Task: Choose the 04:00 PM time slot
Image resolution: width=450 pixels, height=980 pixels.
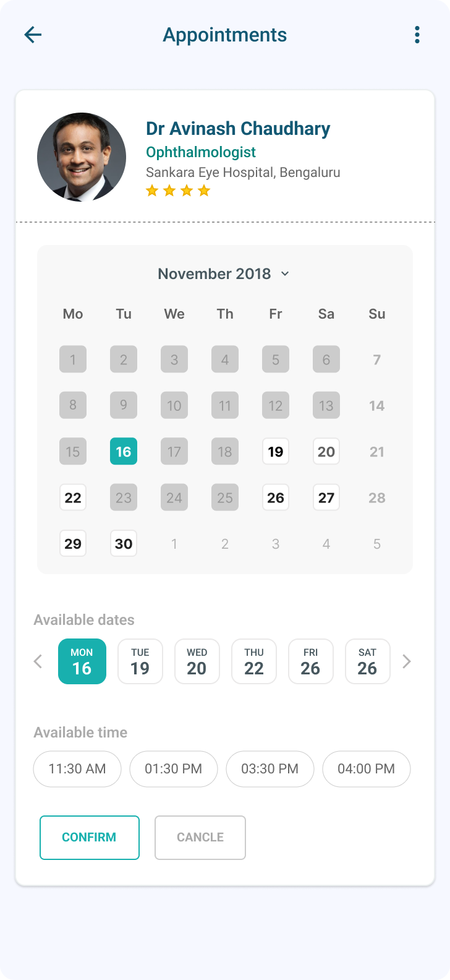Action: click(367, 769)
